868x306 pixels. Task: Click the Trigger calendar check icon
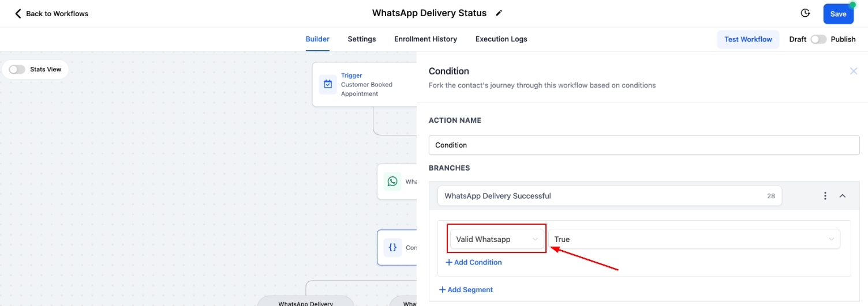coord(328,84)
